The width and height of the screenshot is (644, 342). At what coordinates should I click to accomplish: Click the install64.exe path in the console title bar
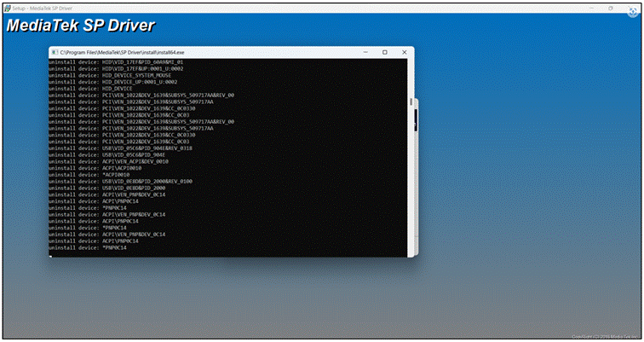pos(122,53)
